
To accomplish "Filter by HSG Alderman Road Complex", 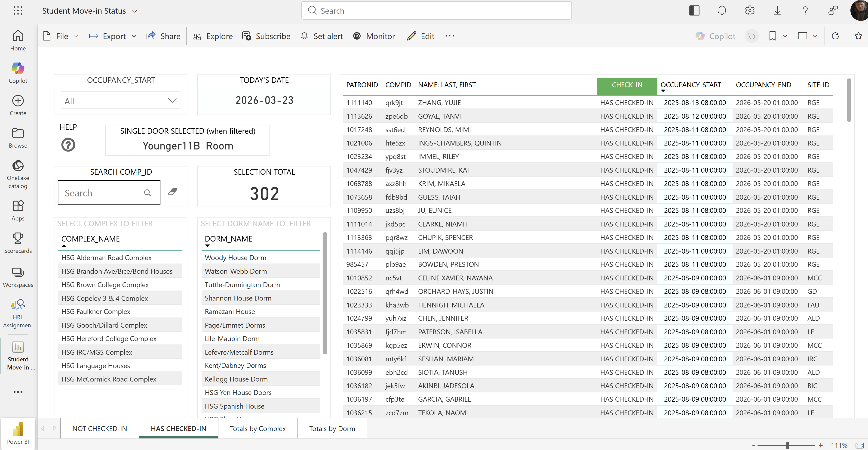I will point(120,258).
